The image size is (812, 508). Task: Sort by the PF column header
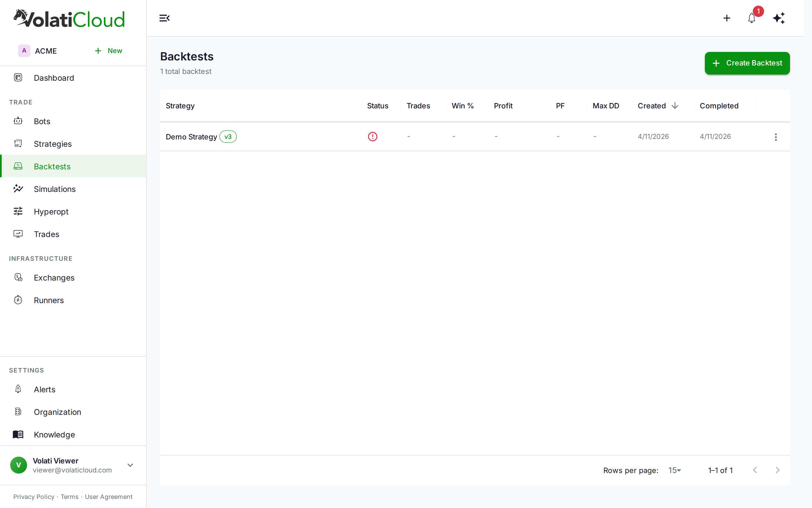(560, 106)
